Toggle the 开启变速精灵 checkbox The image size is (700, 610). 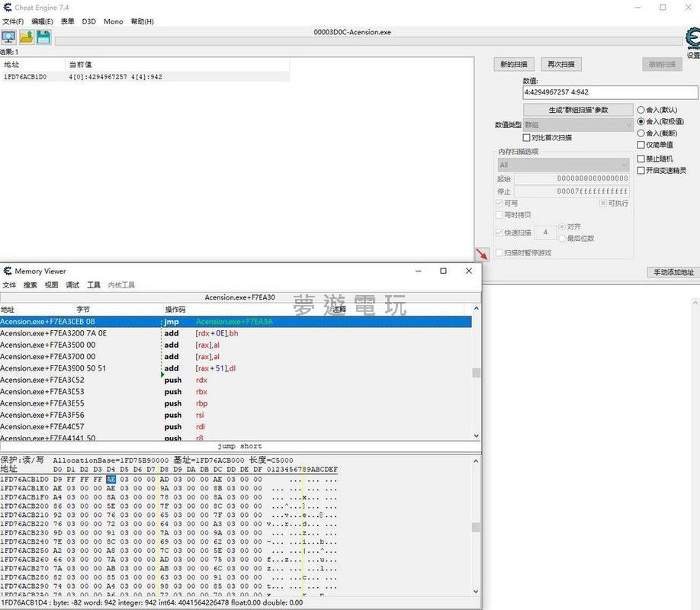point(641,170)
